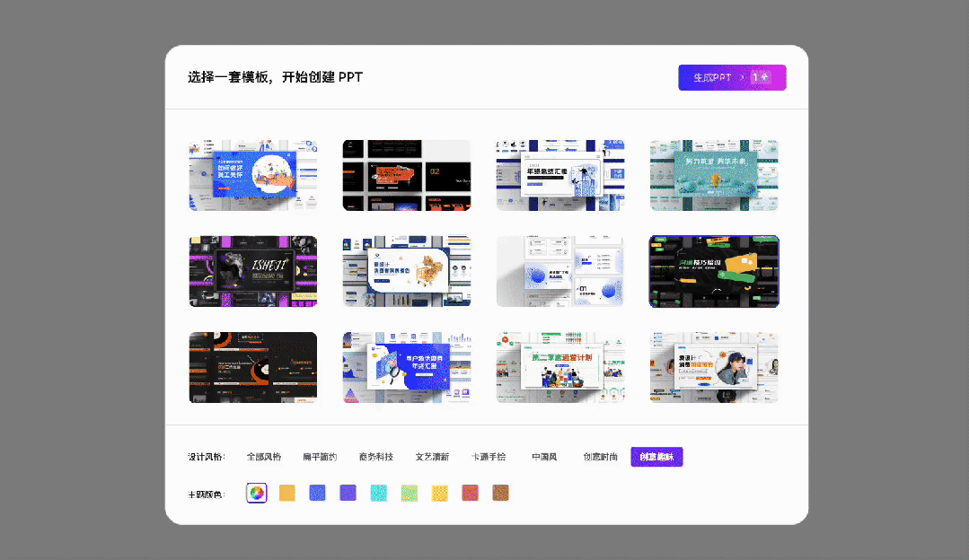Select the multicolor wheel theme color

[x=256, y=493]
